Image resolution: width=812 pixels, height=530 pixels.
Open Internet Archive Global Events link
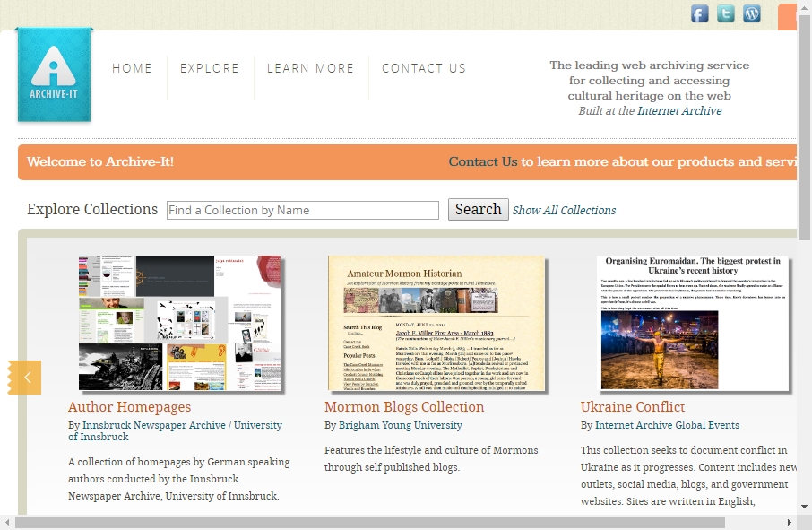[667, 425]
